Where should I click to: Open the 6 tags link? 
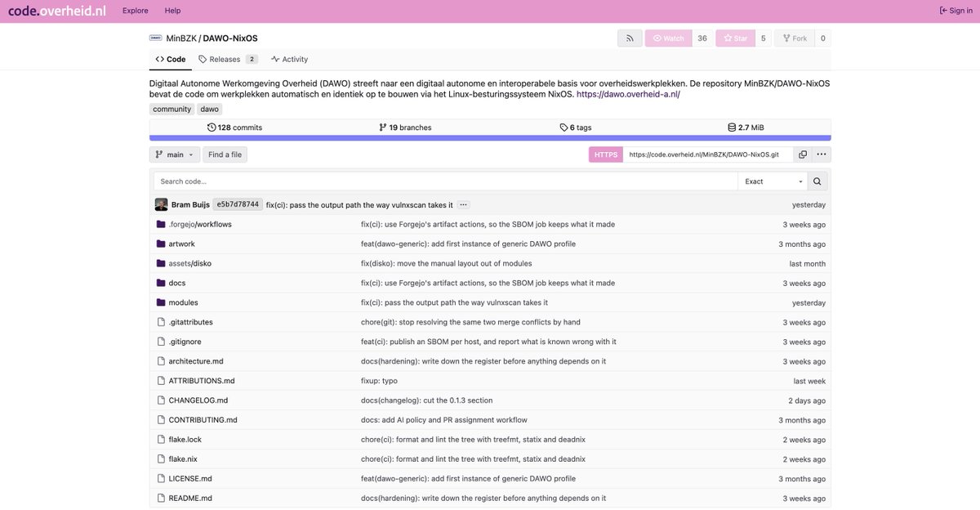[x=575, y=127]
